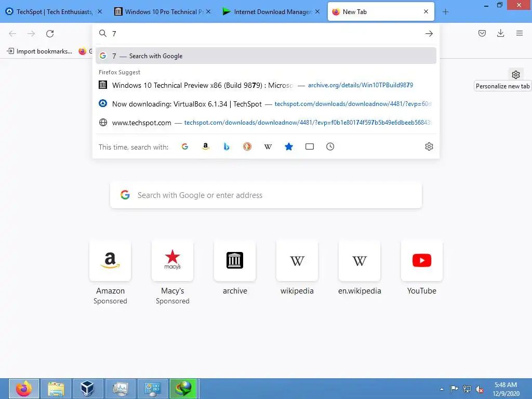
Task: Focus the 'Search with Google or enter address' box
Action: (265, 195)
